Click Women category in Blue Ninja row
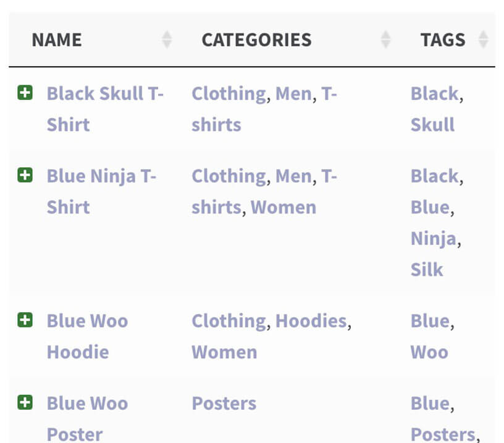 pyautogui.click(x=283, y=207)
